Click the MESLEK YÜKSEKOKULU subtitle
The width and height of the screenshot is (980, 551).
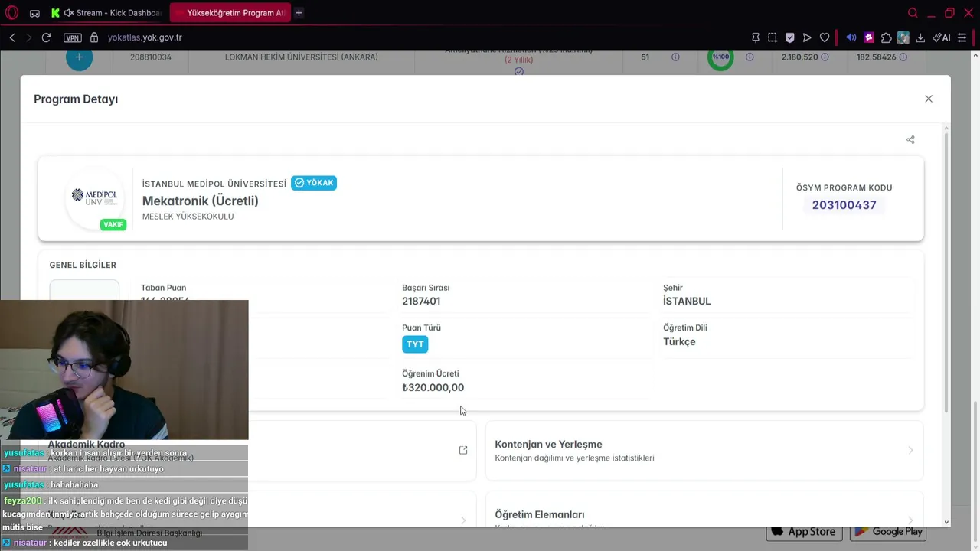coord(188,217)
